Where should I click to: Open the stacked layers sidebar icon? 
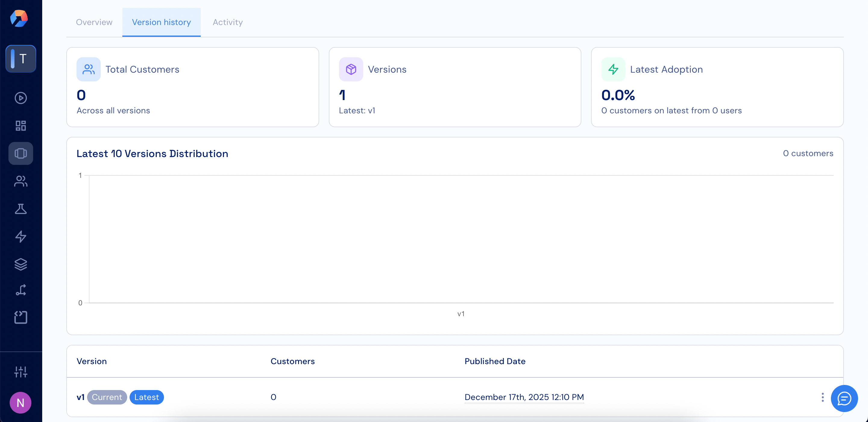pyautogui.click(x=21, y=264)
